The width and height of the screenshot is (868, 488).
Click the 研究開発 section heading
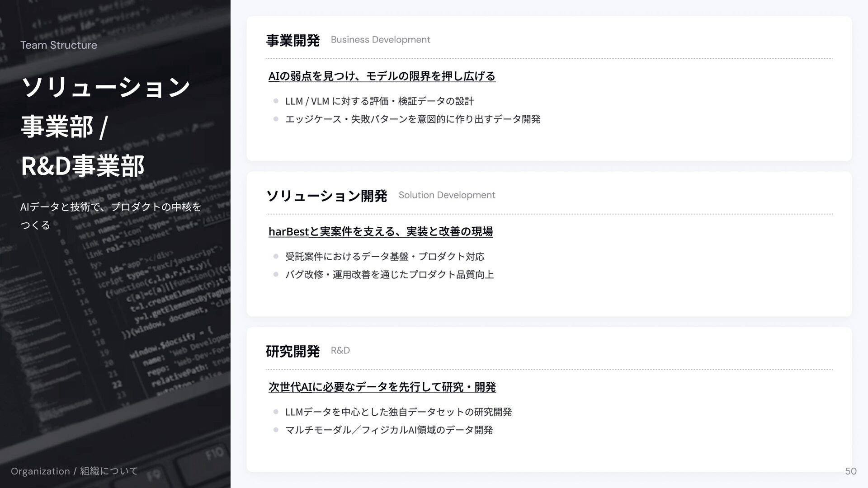292,352
